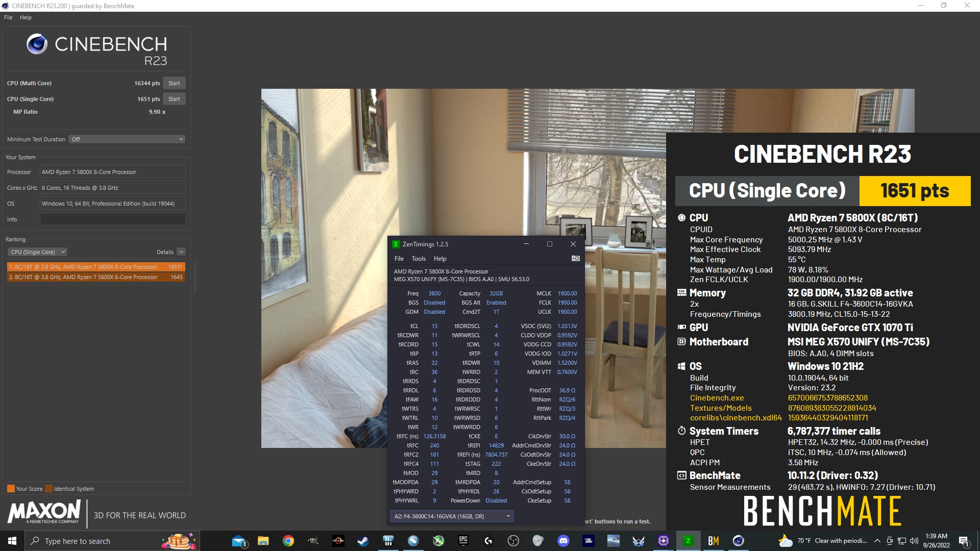980x551 pixels.
Task: Start the CPU Multi Core benchmark
Action: 174,83
